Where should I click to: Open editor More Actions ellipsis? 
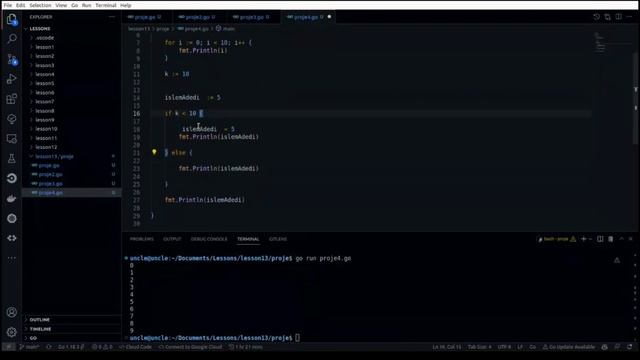pyautogui.click(x=629, y=17)
